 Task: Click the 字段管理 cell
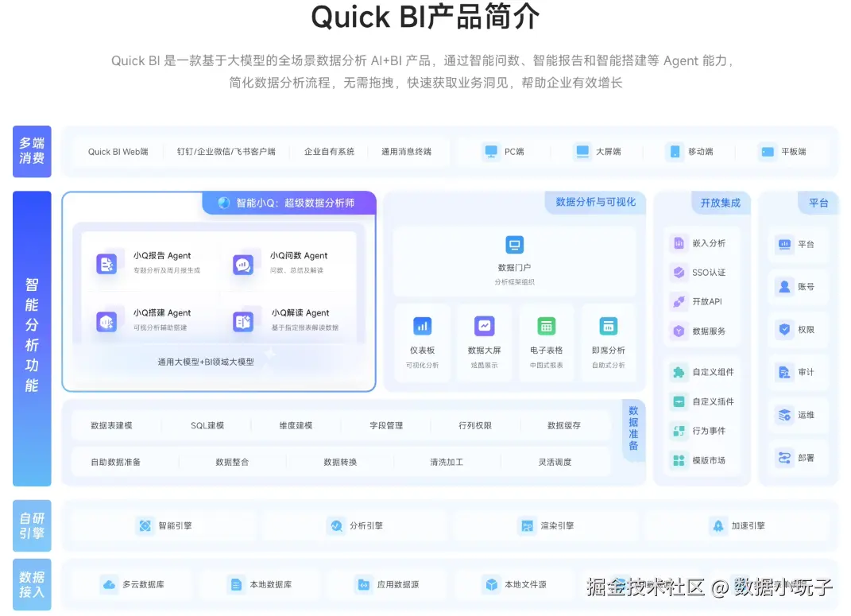click(386, 425)
